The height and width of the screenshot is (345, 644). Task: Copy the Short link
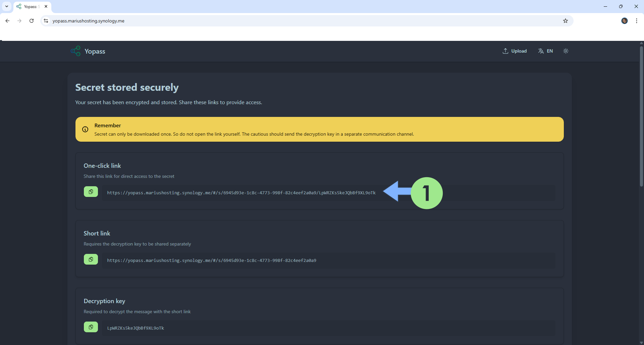91,259
